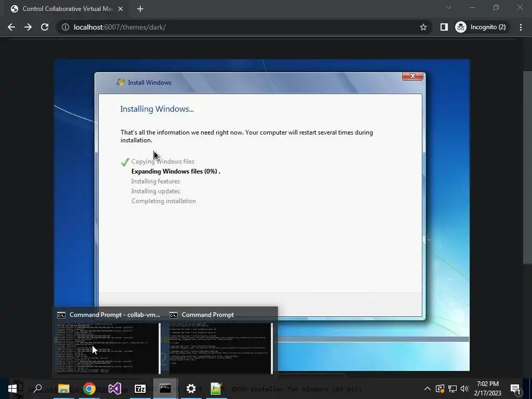Go back in browser

coord(11,27)
